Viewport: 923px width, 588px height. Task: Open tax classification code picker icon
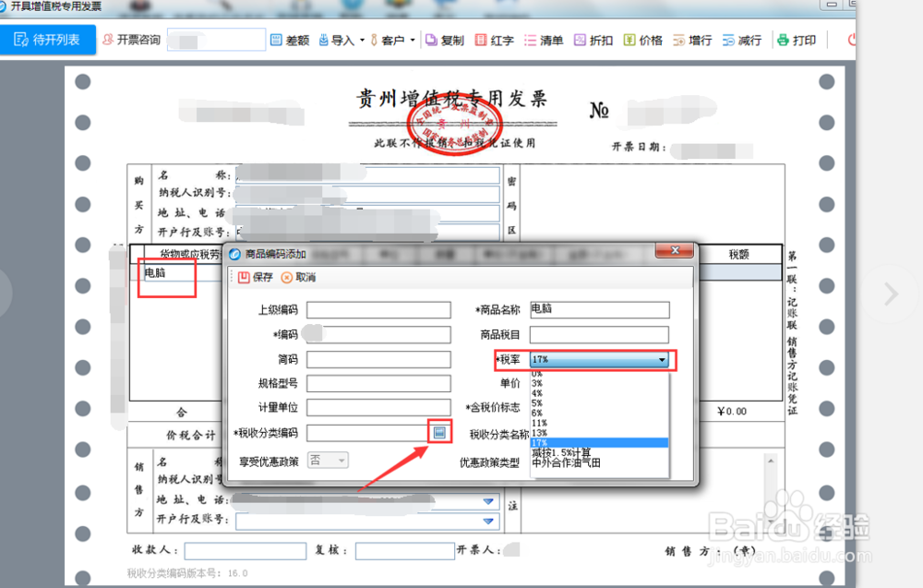(439, 433)
